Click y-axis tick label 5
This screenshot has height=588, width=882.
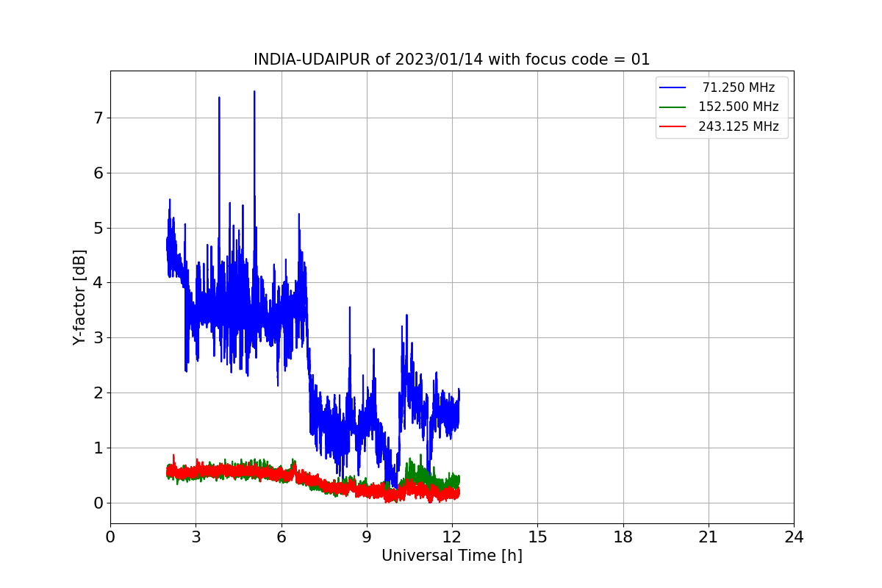click(98, 228)
